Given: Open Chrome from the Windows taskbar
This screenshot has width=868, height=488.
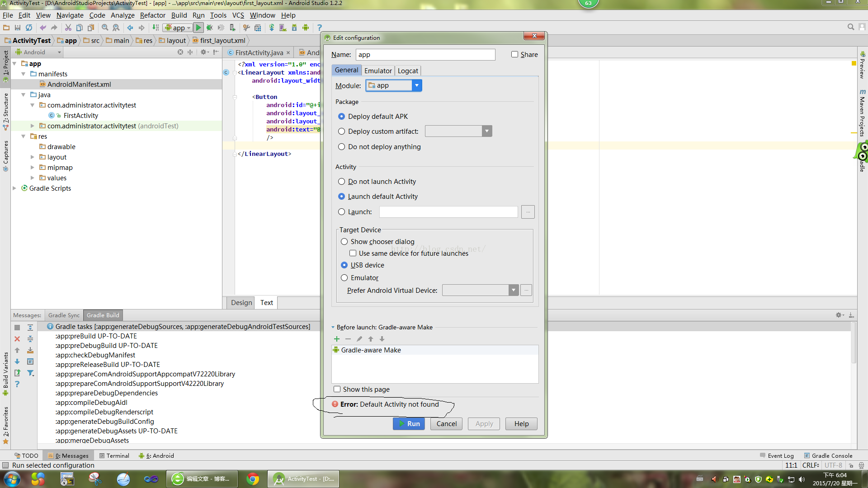Looking at the screenshot, I should 253,479.
